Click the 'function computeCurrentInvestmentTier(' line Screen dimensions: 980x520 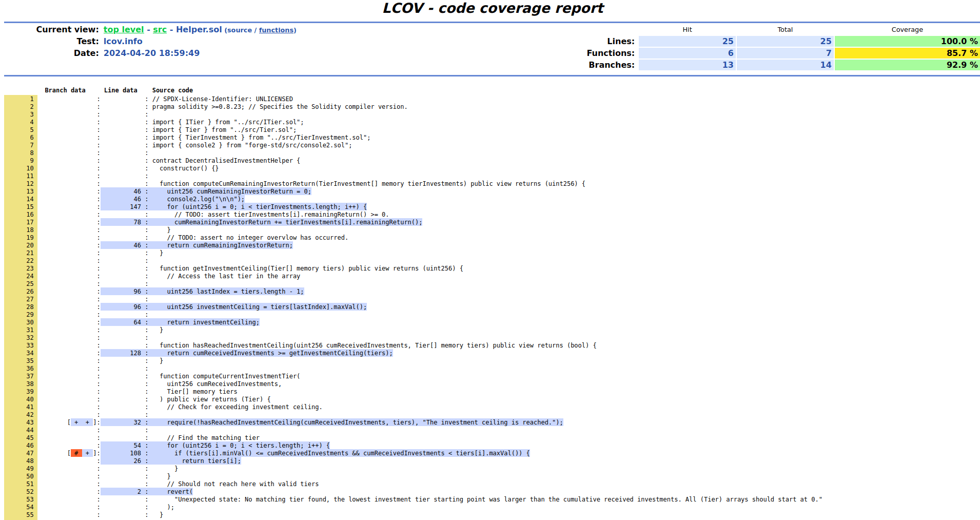click(x=230, y=376)
